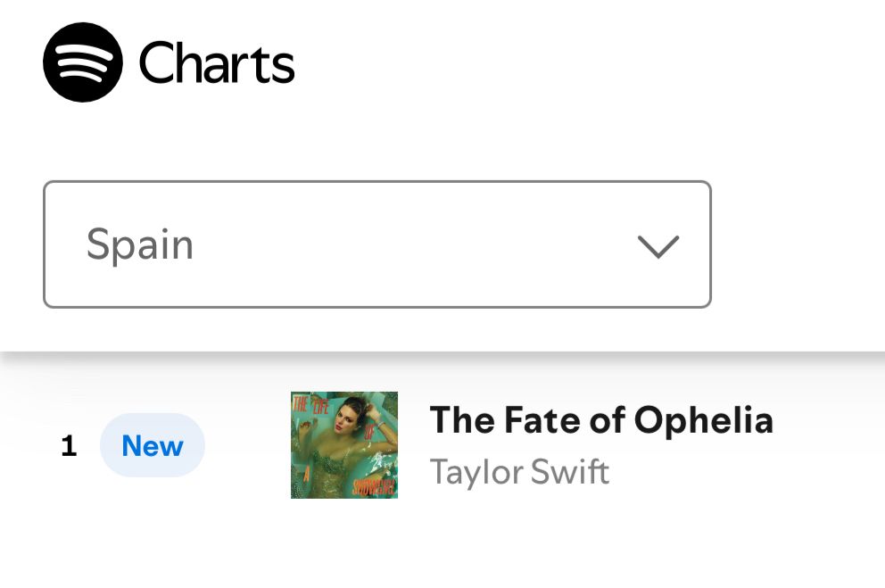Select the rank number 1

pos(69,446)
